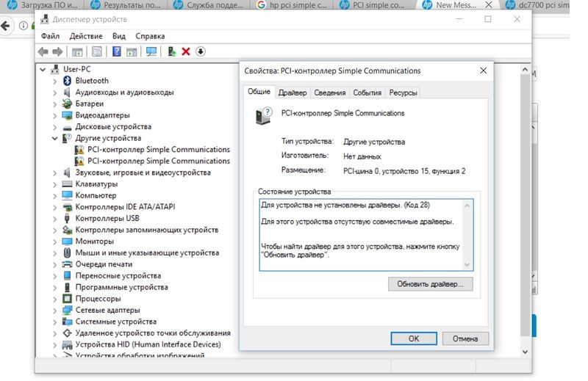Click the scan for hardware changes monitor icon

[x=151, y=51]
